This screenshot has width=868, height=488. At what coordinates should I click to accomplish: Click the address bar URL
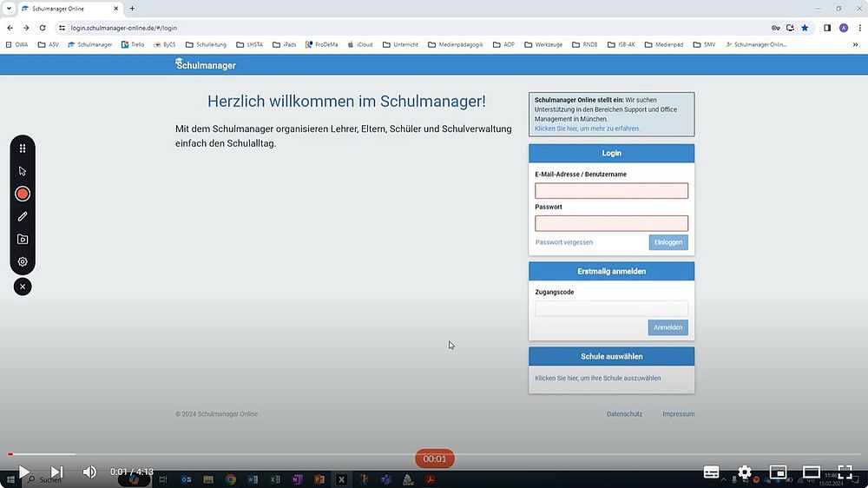pyautogui.click(x=124, y=28)
